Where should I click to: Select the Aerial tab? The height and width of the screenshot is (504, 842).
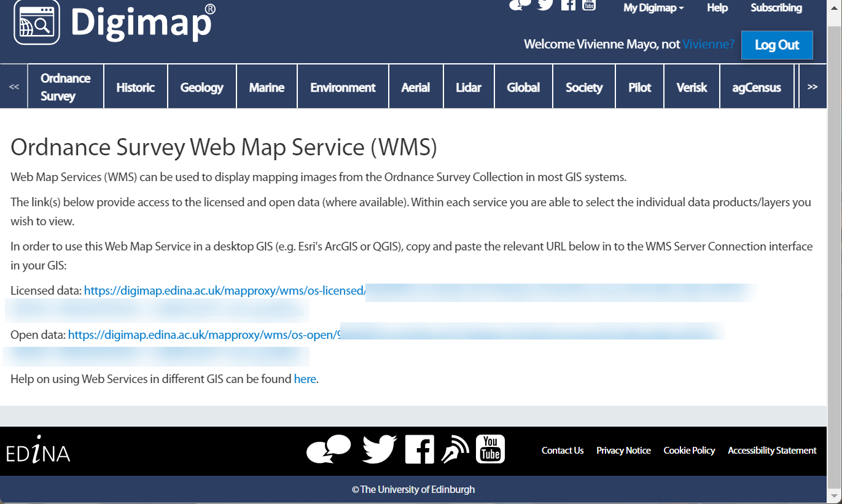pos(416,87)
